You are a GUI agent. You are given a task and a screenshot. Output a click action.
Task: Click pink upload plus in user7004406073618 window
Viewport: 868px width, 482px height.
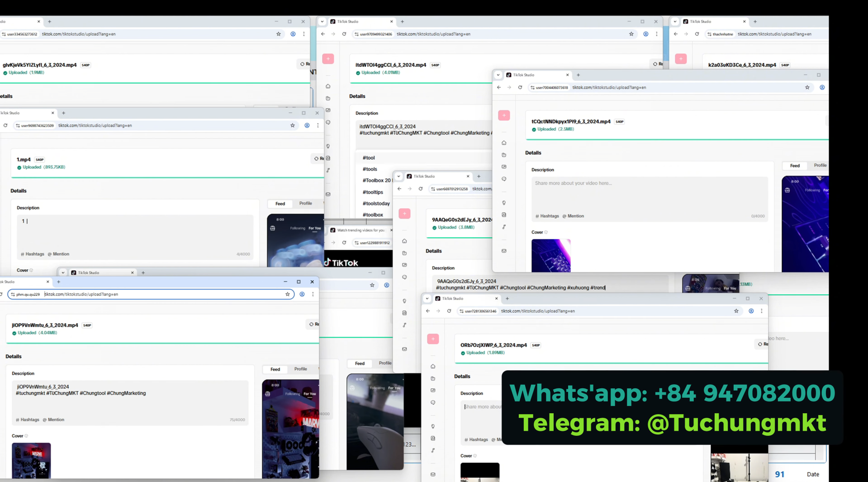click(x=504, y=115)
